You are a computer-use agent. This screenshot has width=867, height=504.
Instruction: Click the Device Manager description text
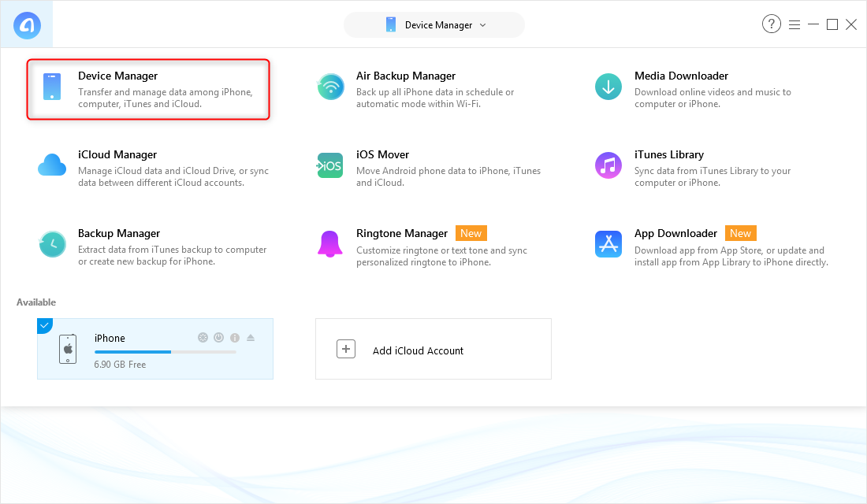(x=166, y=98)
